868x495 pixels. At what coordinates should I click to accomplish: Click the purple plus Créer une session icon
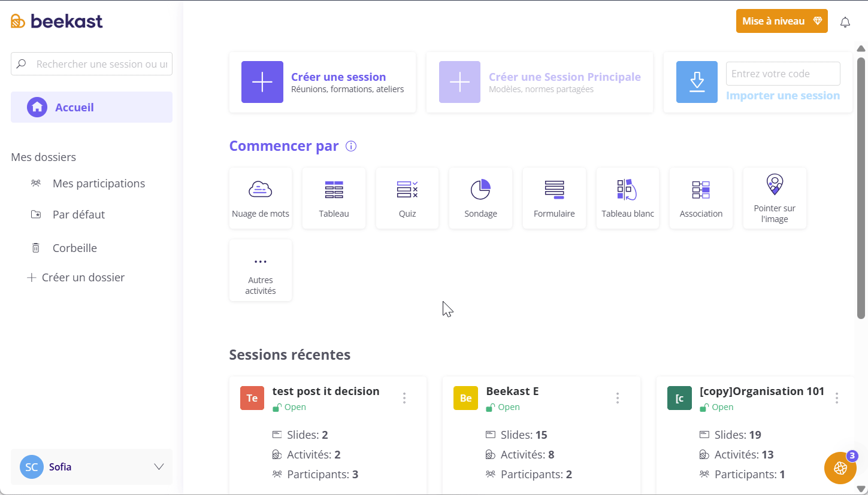click(262, 82)
